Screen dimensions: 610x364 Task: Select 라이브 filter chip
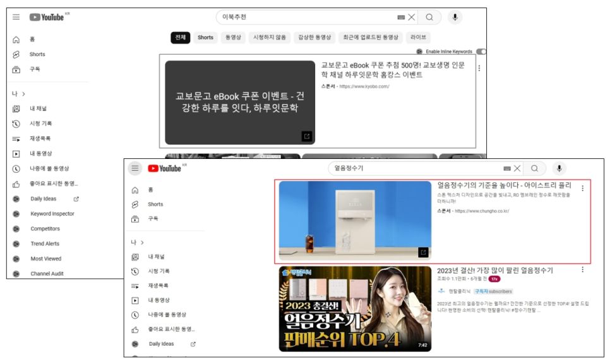click(418, 37)
